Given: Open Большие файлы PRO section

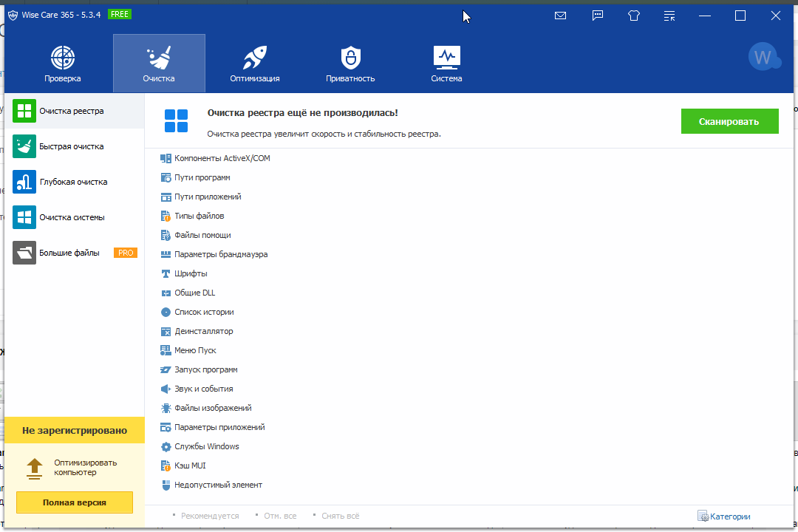Looking at the screenshot, I should point(69,253).
